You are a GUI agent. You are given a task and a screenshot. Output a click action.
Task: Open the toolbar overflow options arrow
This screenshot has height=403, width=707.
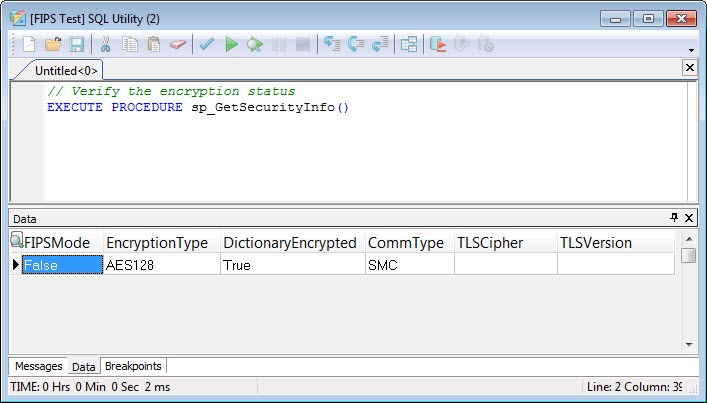point(691,50)
